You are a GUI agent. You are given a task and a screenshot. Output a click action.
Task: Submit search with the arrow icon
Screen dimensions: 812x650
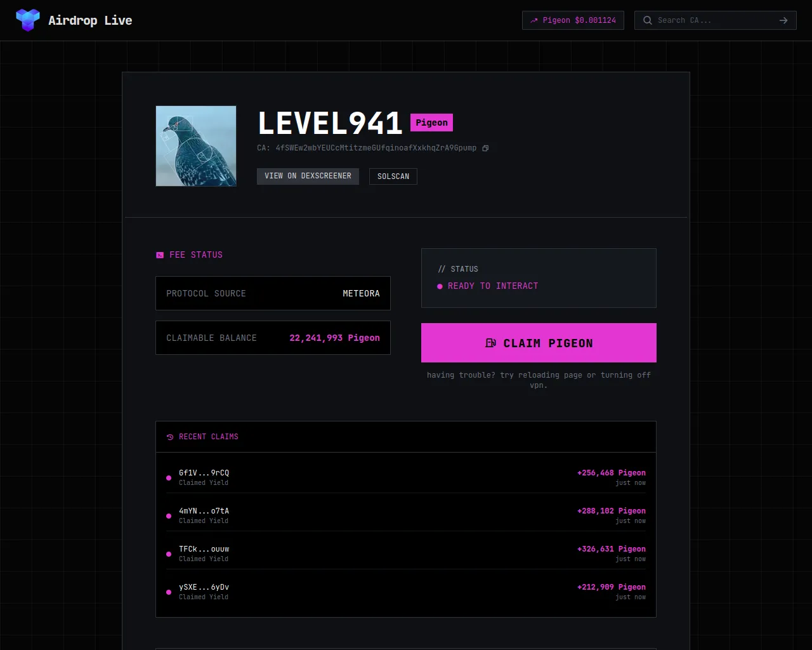click(783, 20)
